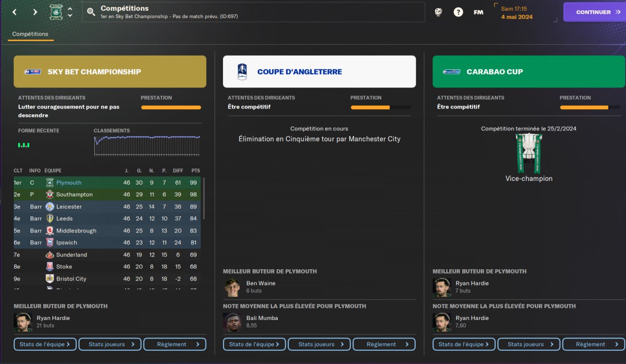This screenshot has width=626, height=364.
Task: Click the Ipswich badge in the table
Action: [49, 242]
